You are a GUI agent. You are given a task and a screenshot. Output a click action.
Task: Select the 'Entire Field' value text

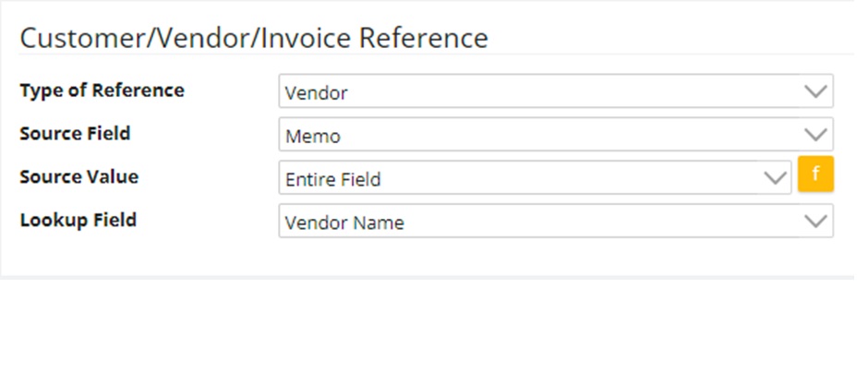[332, 179]
